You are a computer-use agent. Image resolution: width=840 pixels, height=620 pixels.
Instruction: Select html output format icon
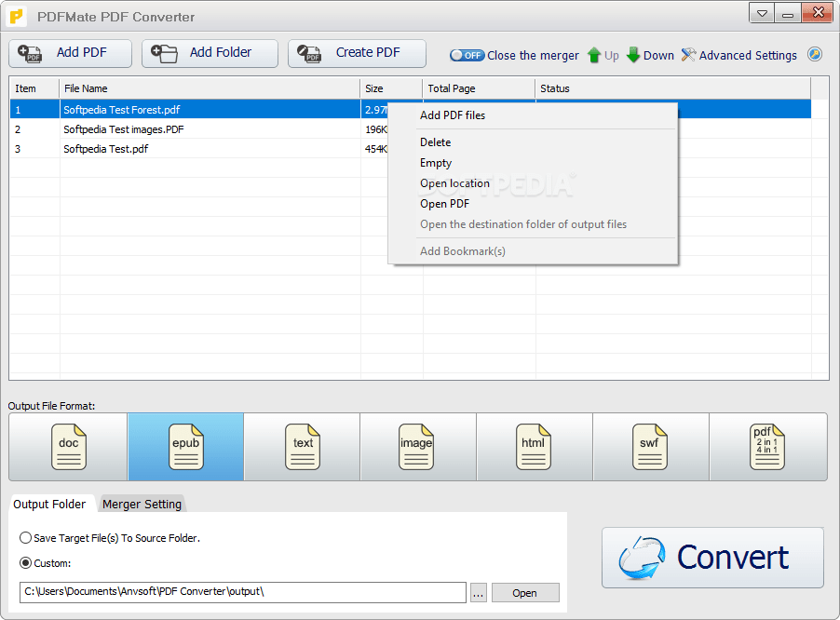click(533, 447)
